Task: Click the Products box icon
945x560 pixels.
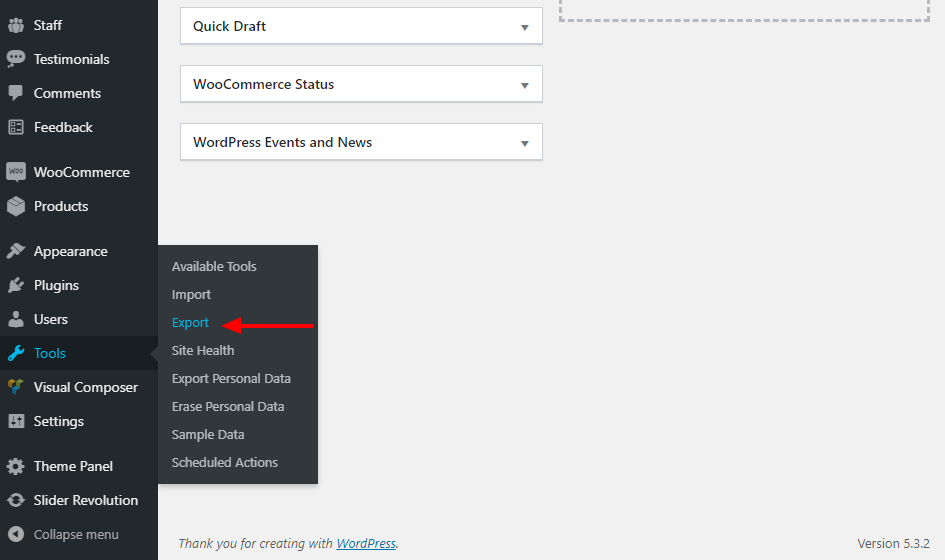Action: pos(16,206)
